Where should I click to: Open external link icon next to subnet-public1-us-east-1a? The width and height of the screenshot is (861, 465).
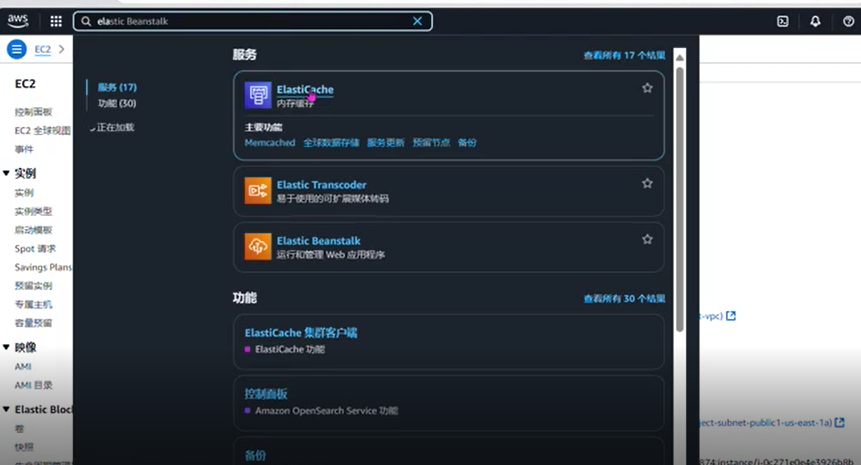point(840,423)
